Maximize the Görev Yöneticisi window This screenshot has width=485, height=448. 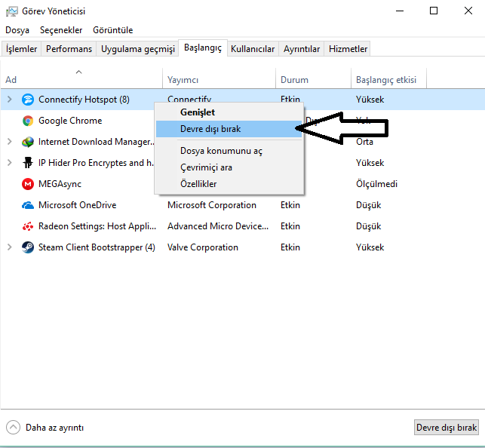(x=434, y=11)
